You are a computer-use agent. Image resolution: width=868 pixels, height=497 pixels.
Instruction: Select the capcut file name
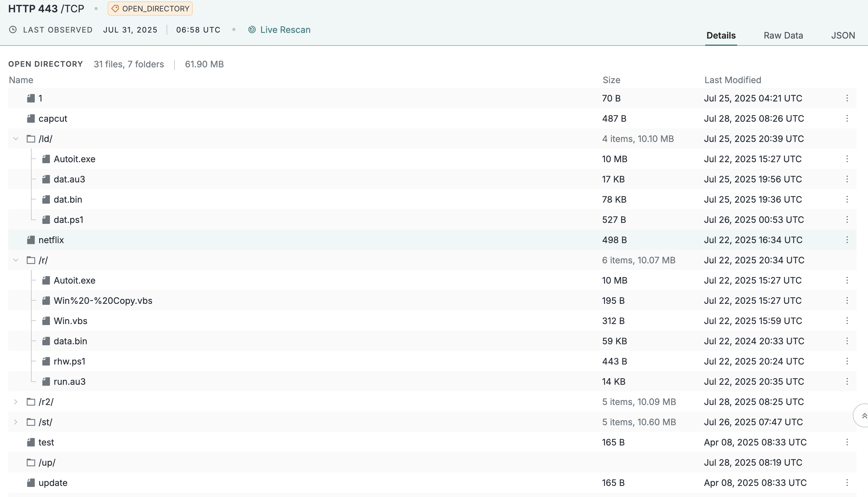[53, 119]
